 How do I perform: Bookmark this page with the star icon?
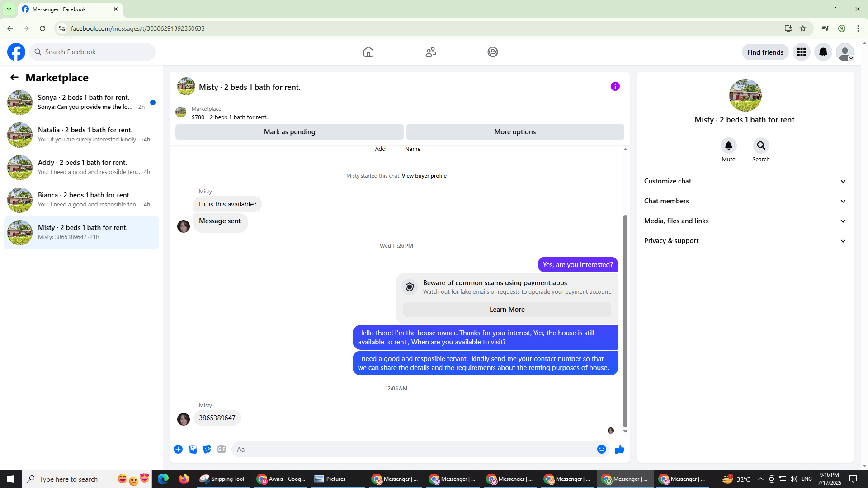(x=803, y=28)
